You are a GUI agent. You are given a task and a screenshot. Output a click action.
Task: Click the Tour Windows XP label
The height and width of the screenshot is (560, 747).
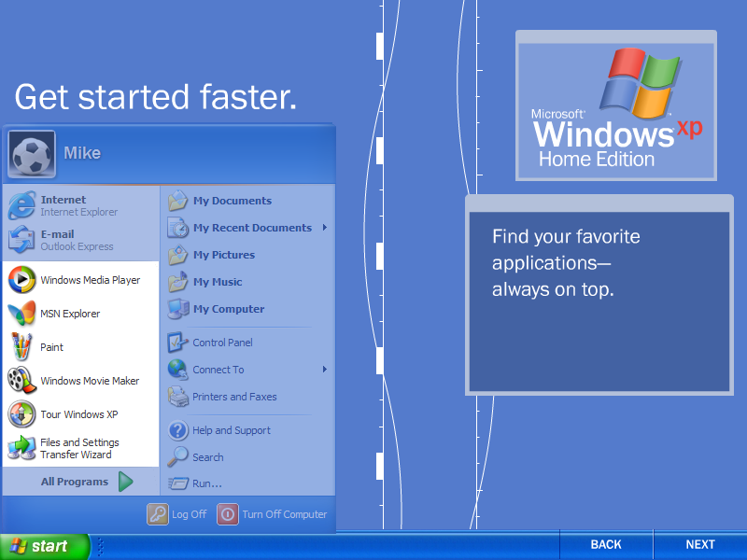(78, 414)
